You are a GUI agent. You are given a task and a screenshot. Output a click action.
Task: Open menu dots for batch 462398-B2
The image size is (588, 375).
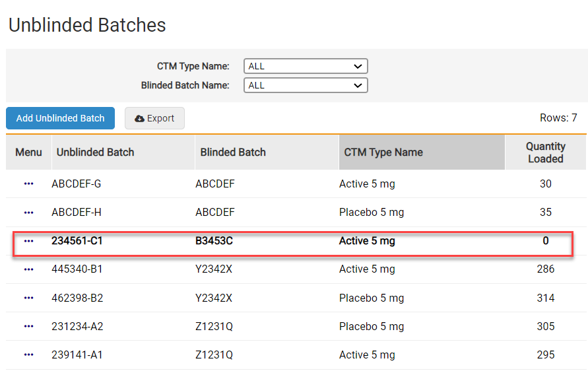coord(28,298)
